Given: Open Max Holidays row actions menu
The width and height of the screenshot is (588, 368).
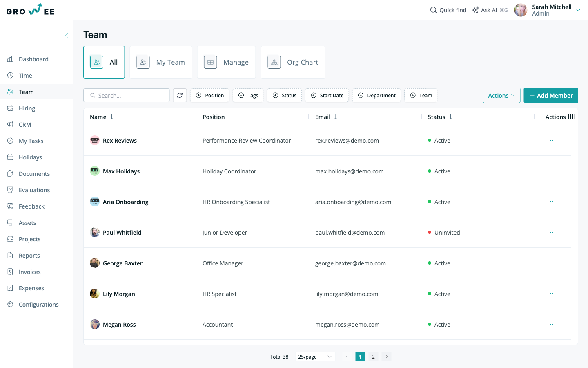Looking at the screenshot, I should 553,171.
